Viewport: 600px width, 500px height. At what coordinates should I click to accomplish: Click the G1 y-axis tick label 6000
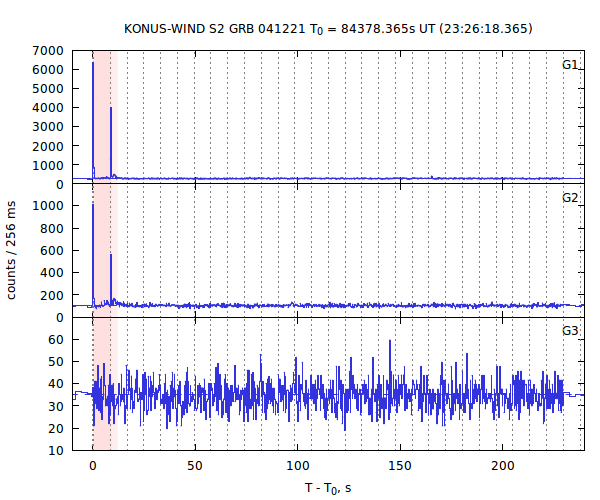click(48, 70)
